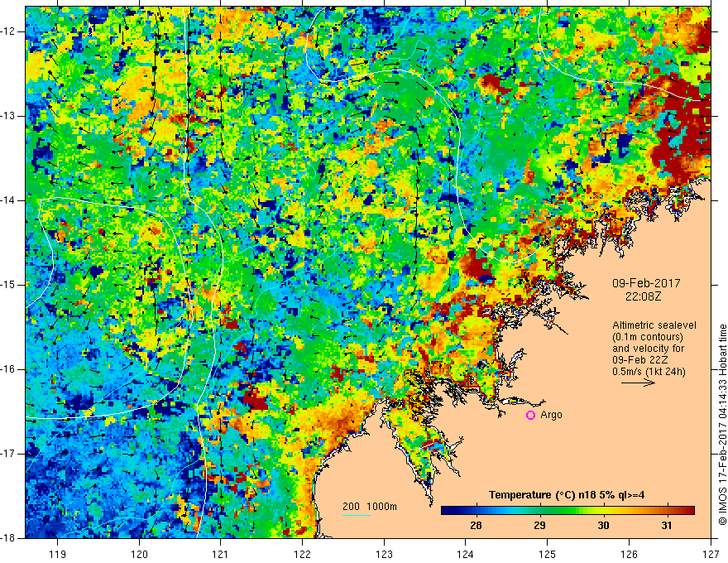Screen dimensions: 728x563
Task: Click the '09-Feb 22Z' legend line
Action: [641, 360]
